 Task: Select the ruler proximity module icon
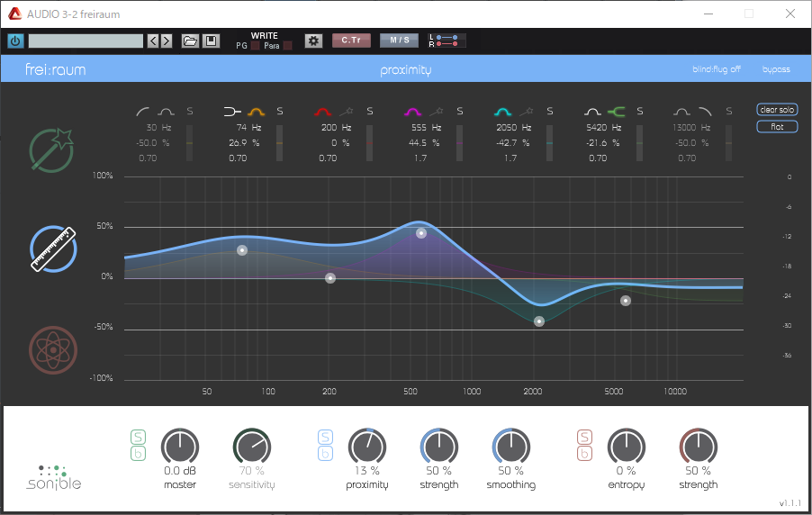[x=53, y=248]
